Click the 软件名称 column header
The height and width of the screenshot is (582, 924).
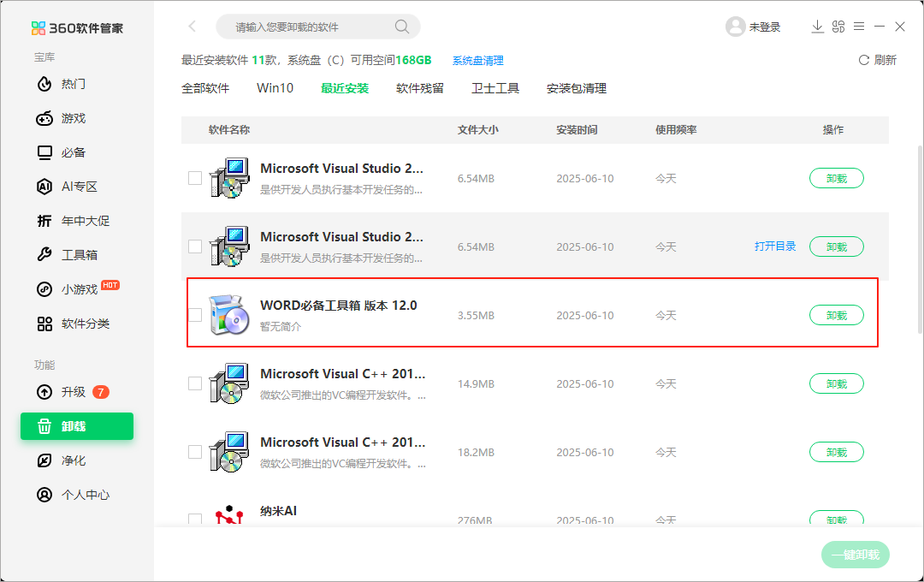(x=229, y=130)
